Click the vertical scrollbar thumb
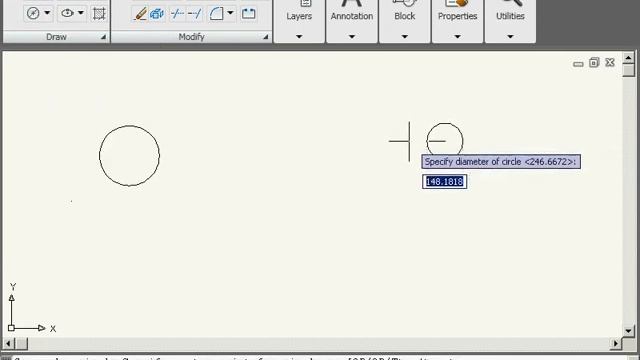This screenshot has width=640, height=360. pyautogui.click(x=629, y=71)
